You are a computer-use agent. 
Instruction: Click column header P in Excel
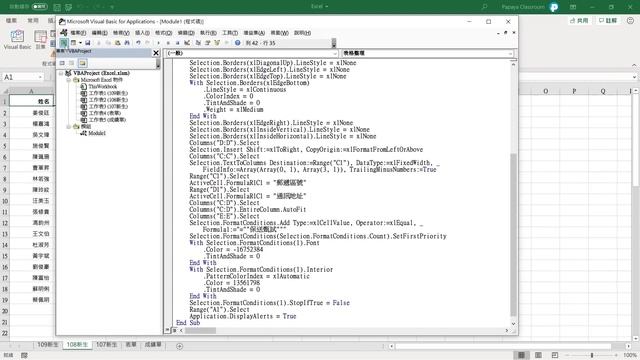pos(574,91)
